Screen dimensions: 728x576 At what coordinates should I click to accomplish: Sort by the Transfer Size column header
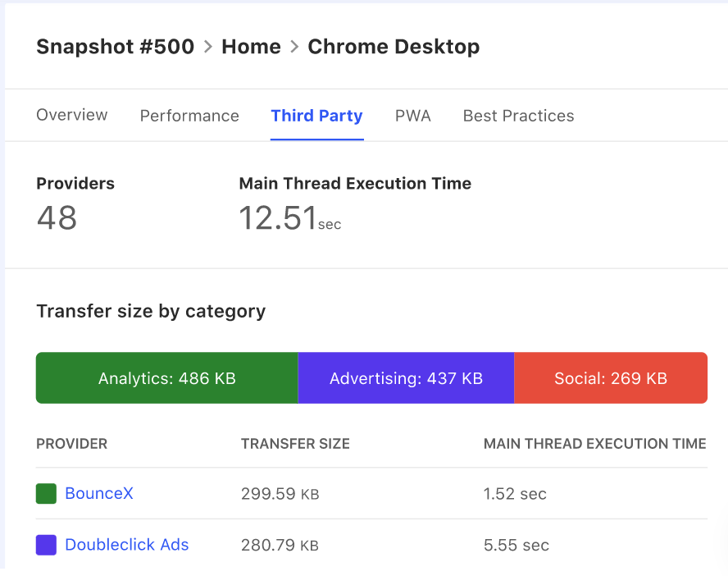[x=295, y=444]
